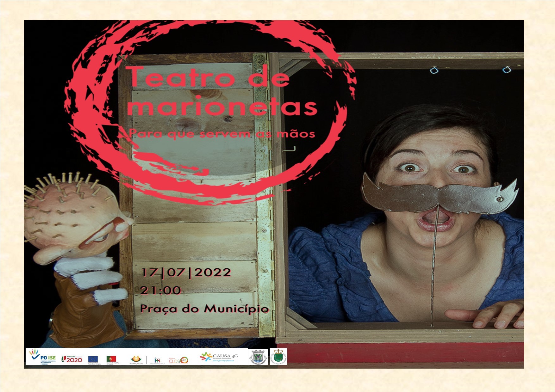Image resolution: width=555 pixels, height=392 pixels.
Task: Click the Portuguese Republic flag logo
Action: [x=111, y=359]
